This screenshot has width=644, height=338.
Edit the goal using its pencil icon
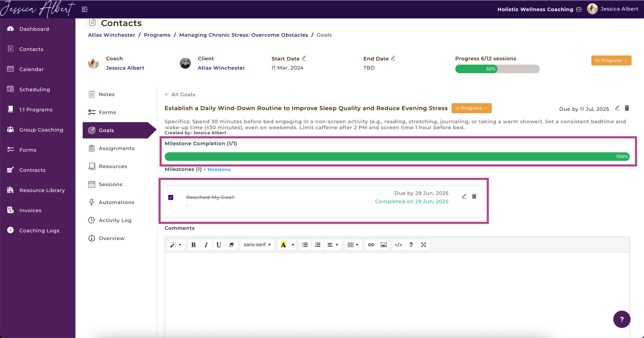[x=617, y=108]
